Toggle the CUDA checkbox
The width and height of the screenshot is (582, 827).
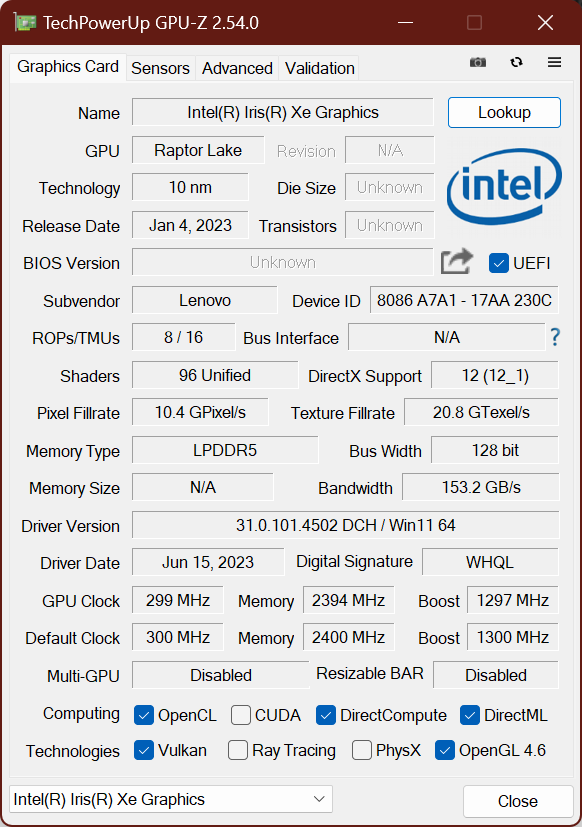241,715
